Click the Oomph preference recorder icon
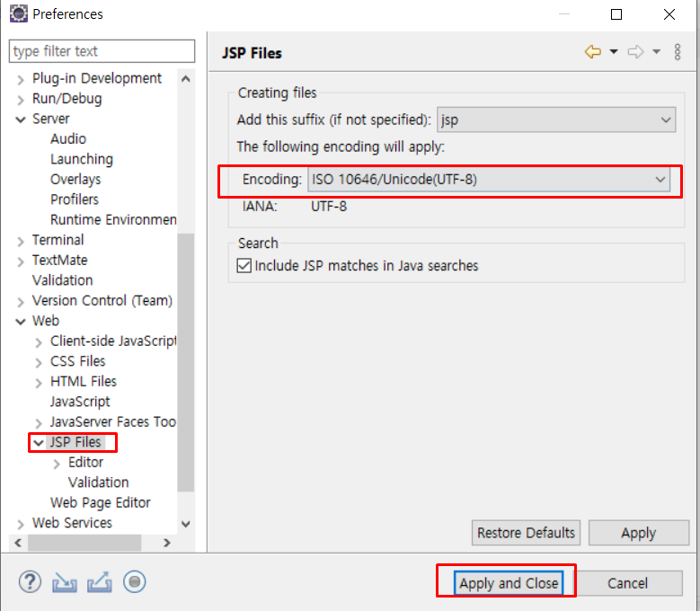The image size is (700, 611). click(135, 582)
